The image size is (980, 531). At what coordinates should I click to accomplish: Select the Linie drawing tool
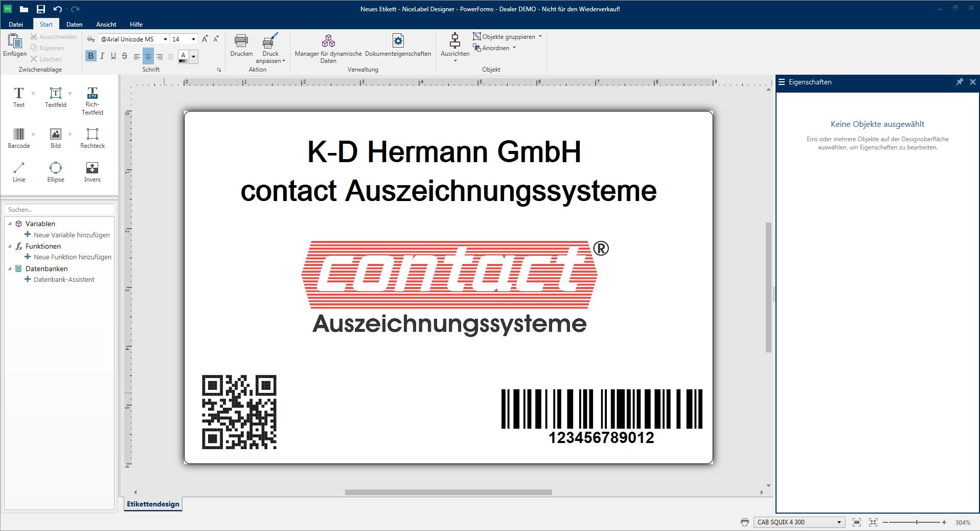[x=19, y=171]
